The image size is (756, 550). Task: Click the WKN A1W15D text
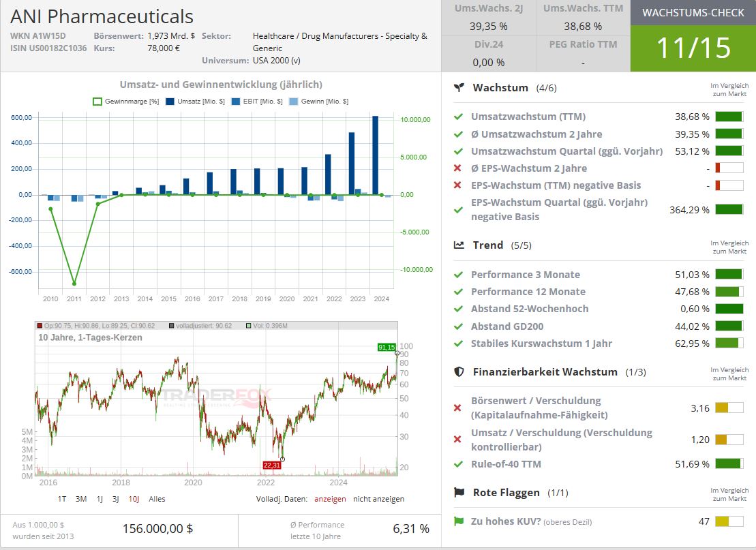(38, 35)
